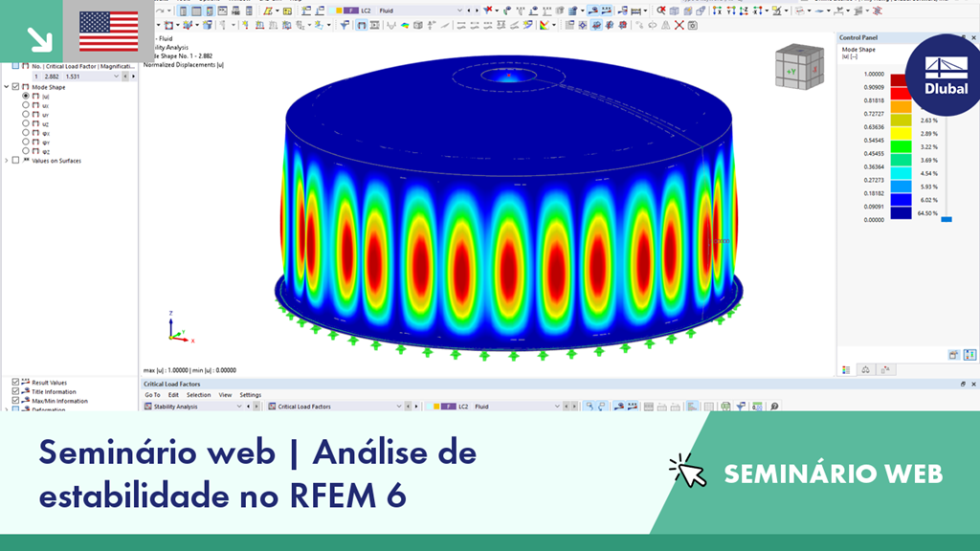The height and width of the screenshot is (551, 980).
Task: Adjust the legend range slider handle
Action: (947, 219)
